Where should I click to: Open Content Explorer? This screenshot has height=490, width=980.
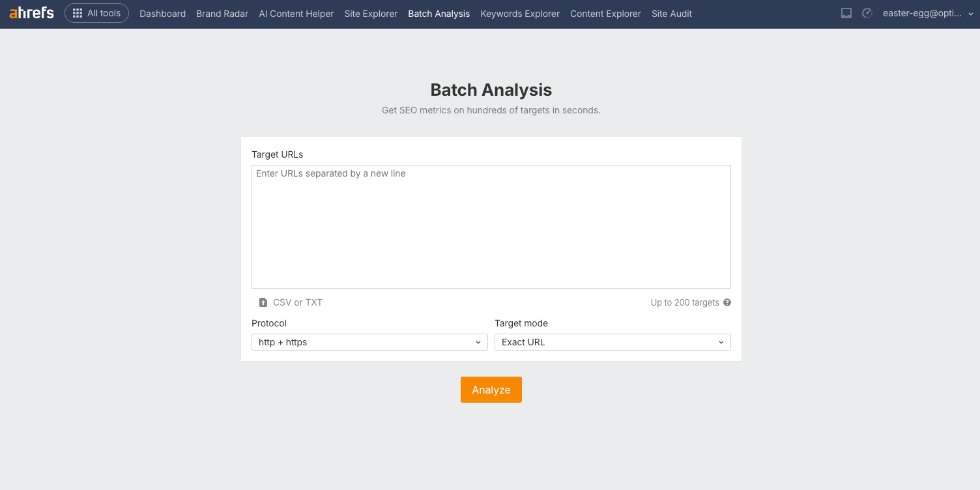click(605, 14)
